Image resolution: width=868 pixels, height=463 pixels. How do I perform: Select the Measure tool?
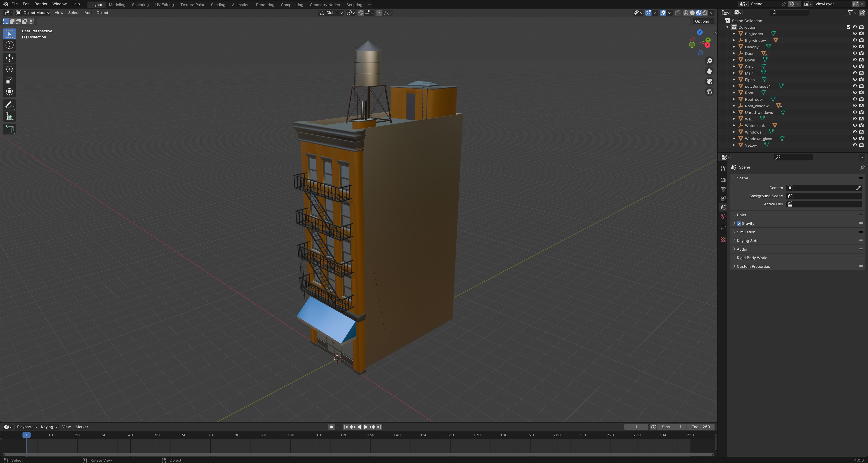(x=9, y=117)
